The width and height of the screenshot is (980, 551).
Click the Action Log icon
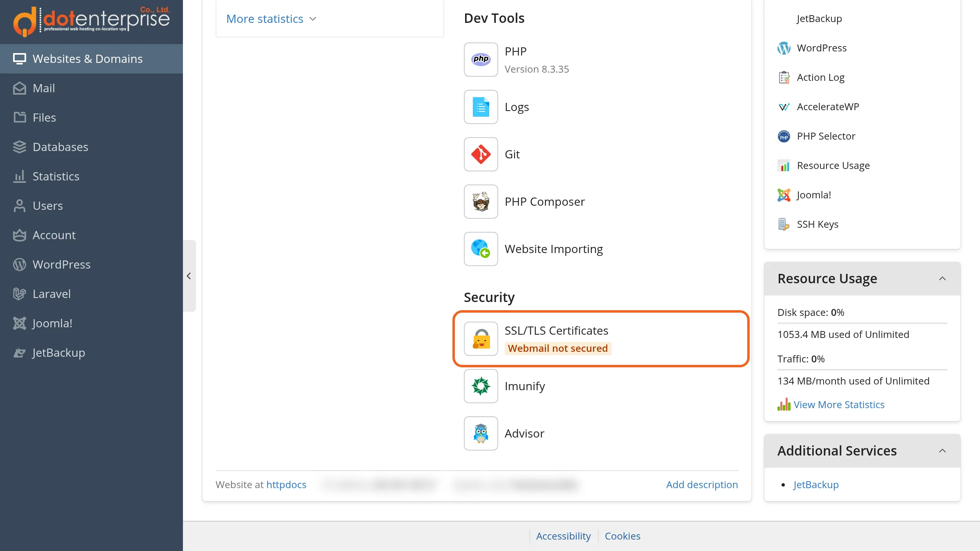pos(784,78)
